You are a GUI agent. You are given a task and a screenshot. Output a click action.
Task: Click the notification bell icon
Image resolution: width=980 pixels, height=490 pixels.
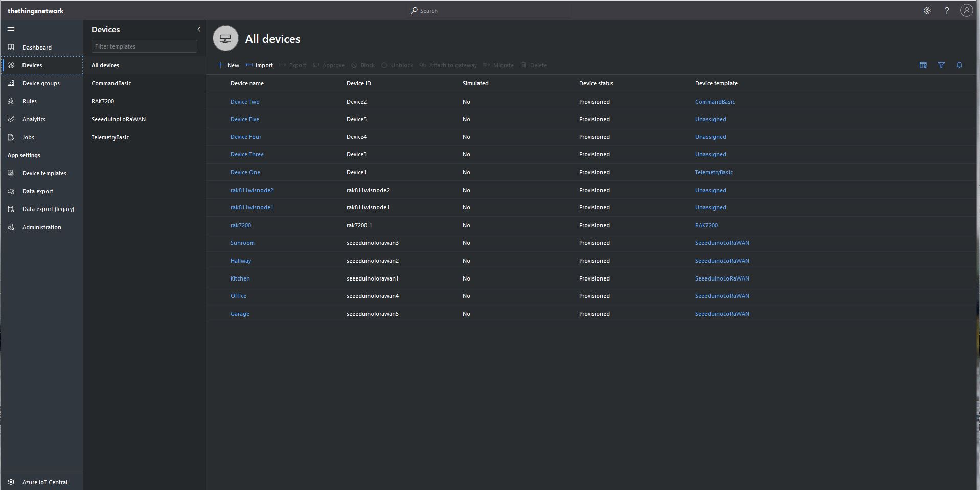(x=959, y=65)
